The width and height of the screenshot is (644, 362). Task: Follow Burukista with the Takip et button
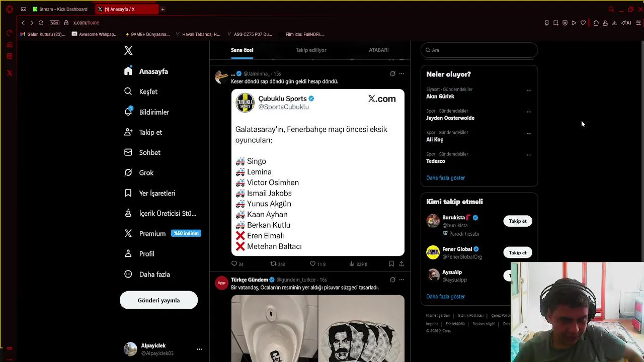click(517, 221)
